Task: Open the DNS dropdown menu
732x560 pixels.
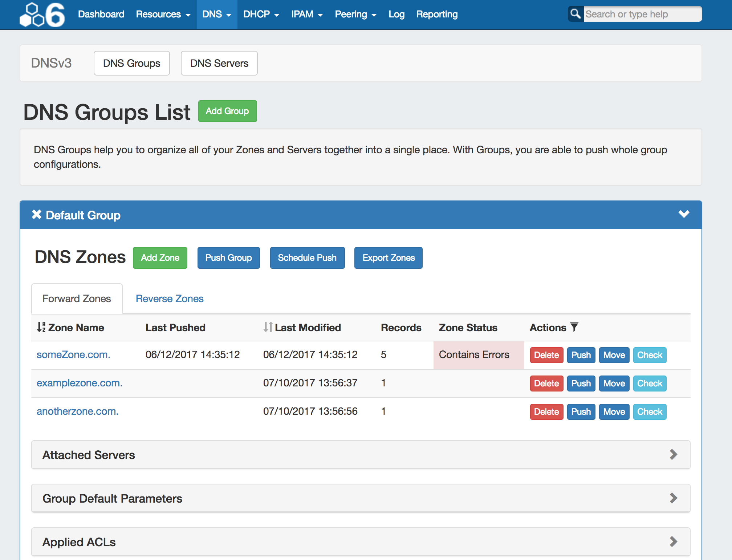Action: click(217, 14)
